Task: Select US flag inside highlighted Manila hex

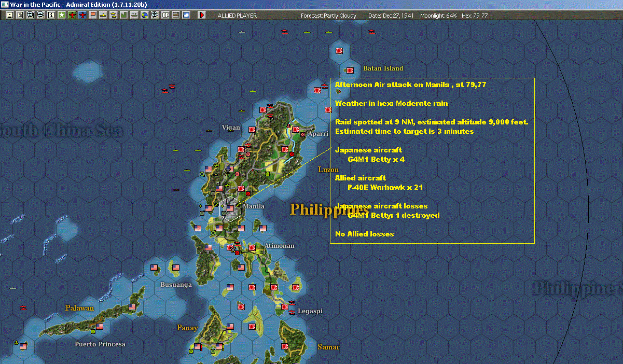Action: coord(231,208)
